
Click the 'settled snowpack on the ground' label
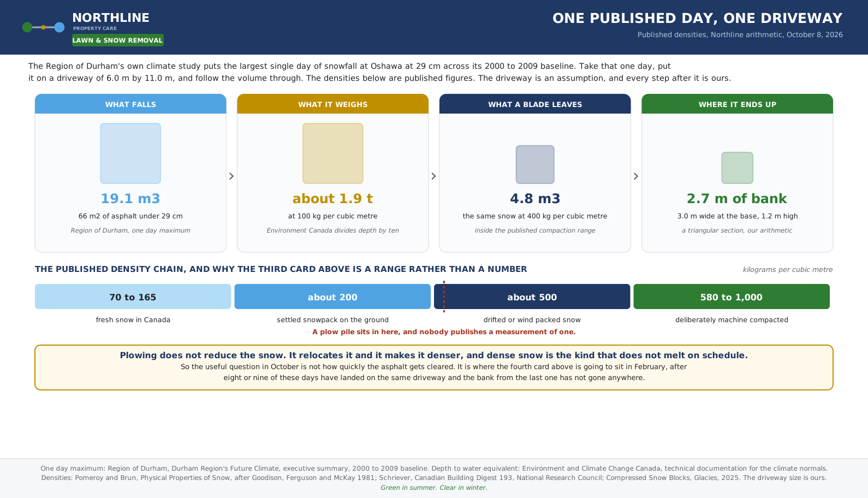point(332,320)
